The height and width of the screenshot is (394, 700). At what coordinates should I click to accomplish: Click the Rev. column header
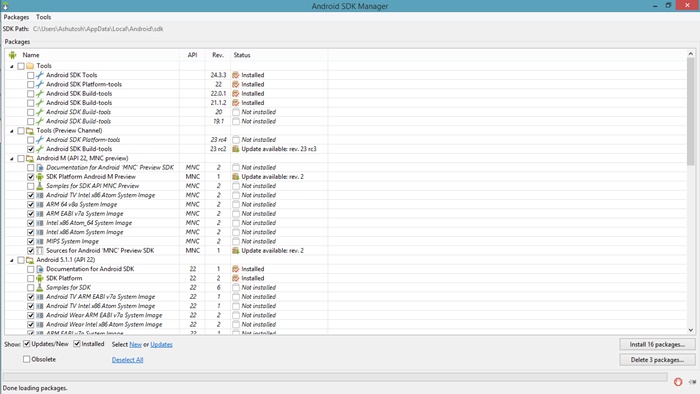tap(218, 55)
